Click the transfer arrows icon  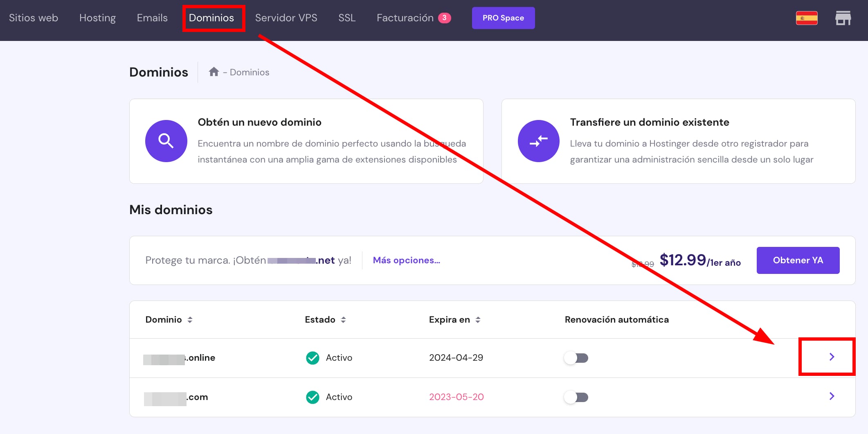tap(538, 141)
